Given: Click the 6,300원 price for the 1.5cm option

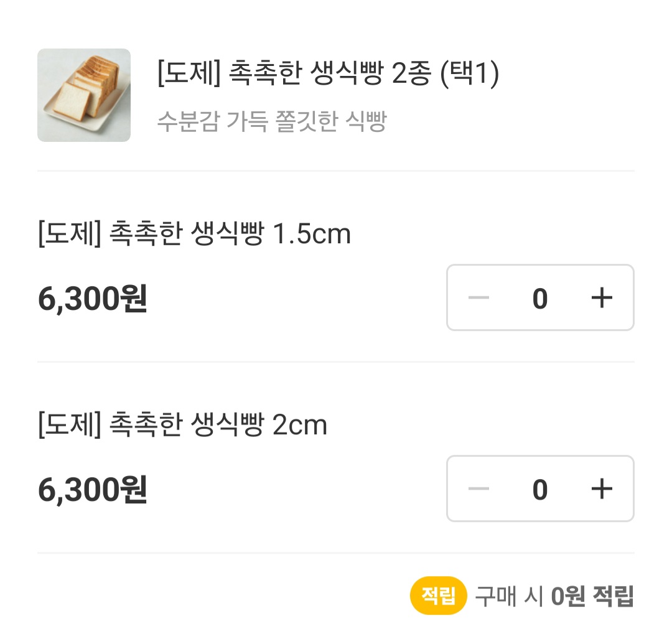Looking at the screenshot, I should (x=91, y=297).
